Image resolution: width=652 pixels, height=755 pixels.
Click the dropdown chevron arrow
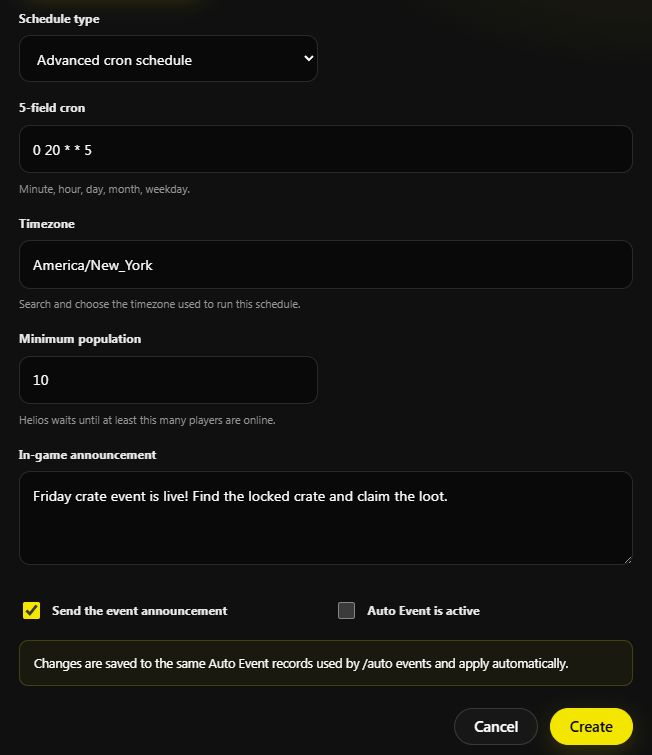click(x=309, y=58)
